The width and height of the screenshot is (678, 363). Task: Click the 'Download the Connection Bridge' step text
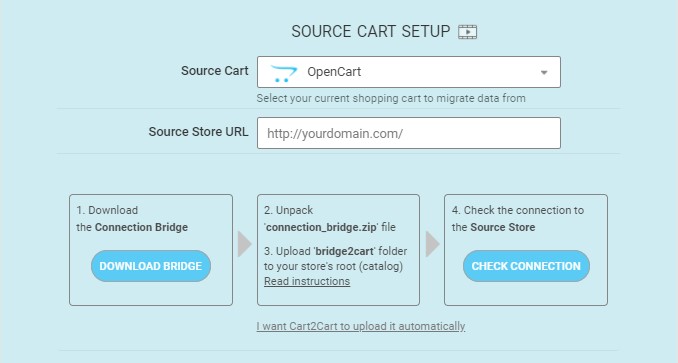(x=132, y=219)
